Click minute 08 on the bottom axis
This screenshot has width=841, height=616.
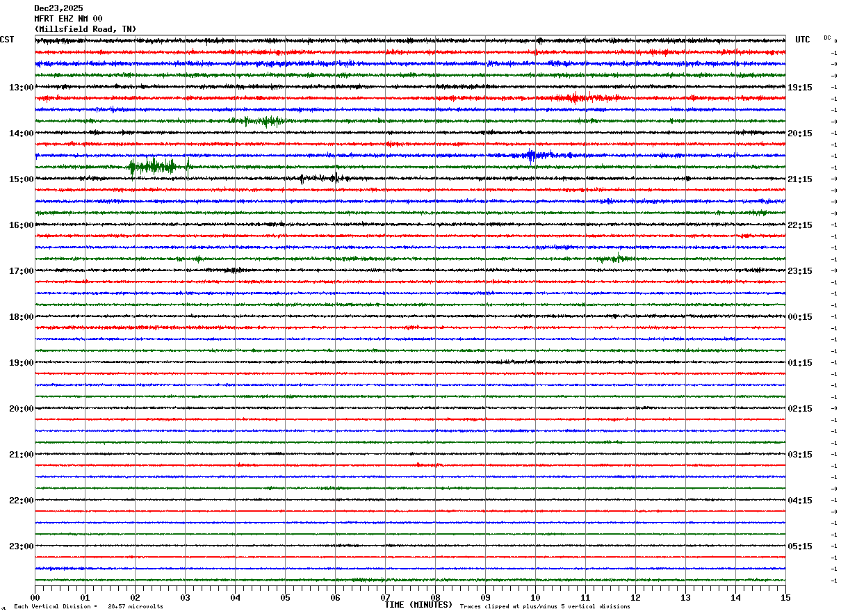coord(435,597)
